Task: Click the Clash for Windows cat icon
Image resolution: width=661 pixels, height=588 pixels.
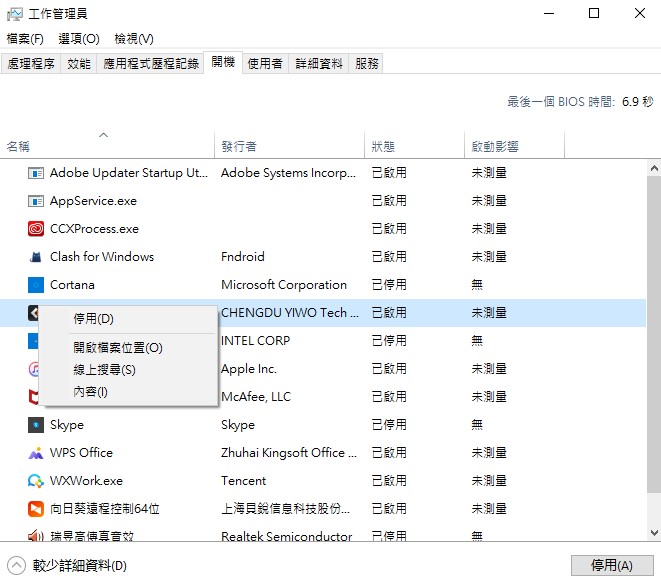Action: pos(36,257)
